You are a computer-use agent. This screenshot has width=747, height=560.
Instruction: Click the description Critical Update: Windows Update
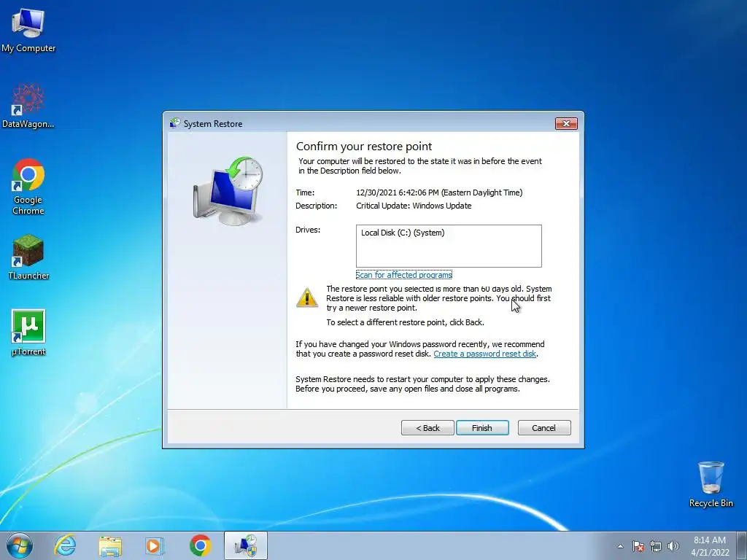click(414, 206)
